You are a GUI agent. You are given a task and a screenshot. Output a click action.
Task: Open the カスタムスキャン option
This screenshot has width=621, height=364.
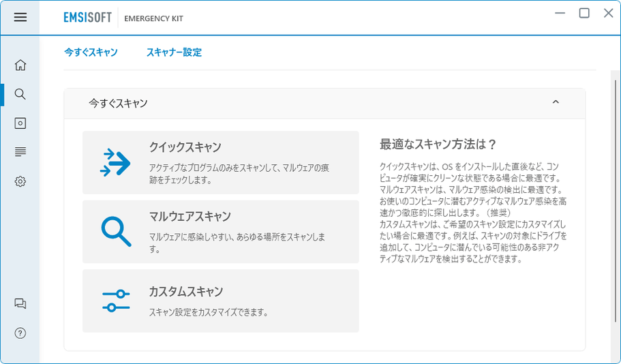tap(221, 301)
